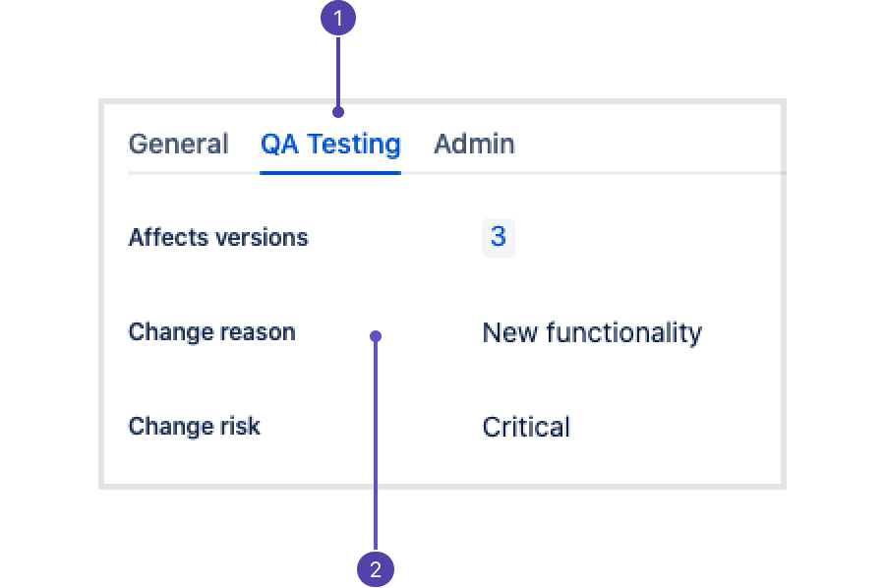
Task: Click the Change risk field label
Action: tap(194, 427)
